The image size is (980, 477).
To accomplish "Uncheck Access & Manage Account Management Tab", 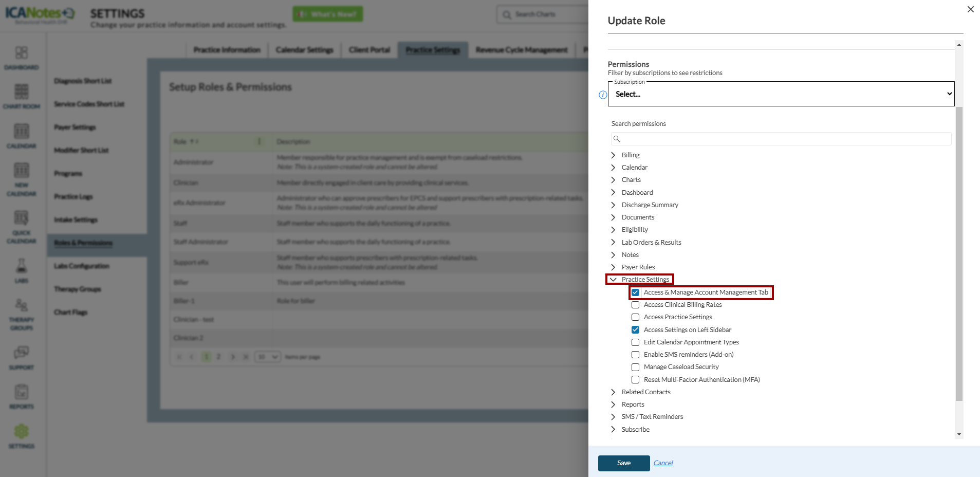I will pyautogui.click(x=635, y=292).
